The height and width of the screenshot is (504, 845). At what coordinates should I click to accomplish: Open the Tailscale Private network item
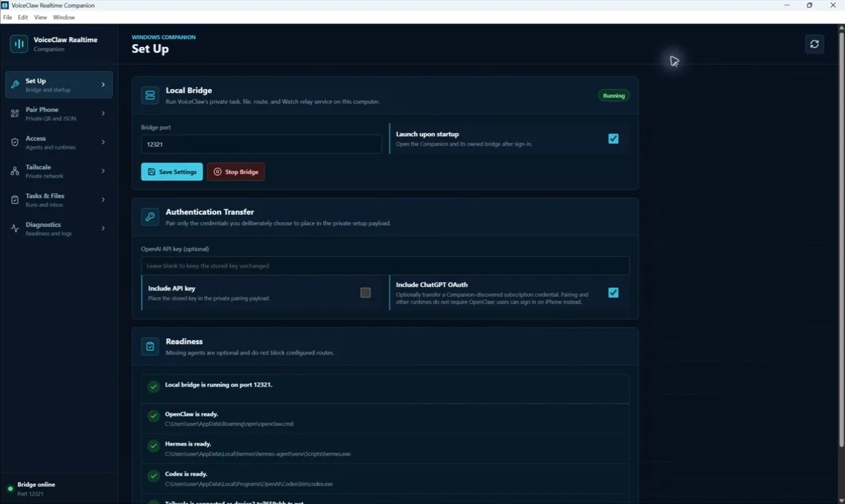click(x=59, y=171)
